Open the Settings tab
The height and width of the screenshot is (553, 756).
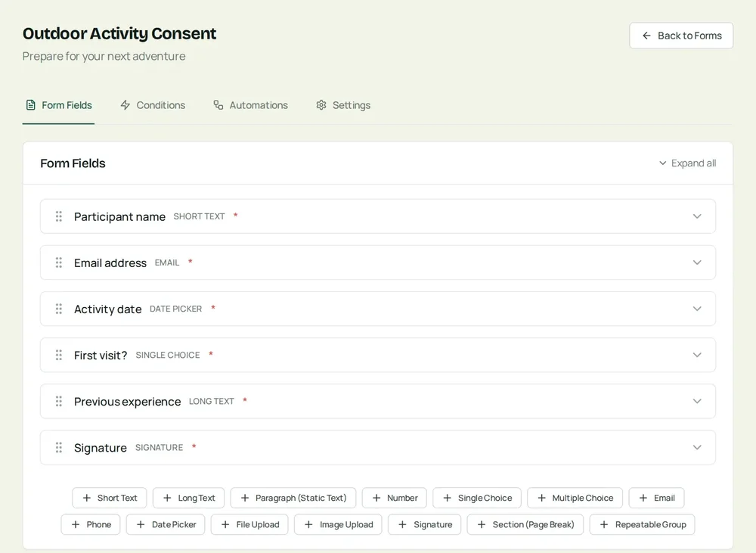343,105
